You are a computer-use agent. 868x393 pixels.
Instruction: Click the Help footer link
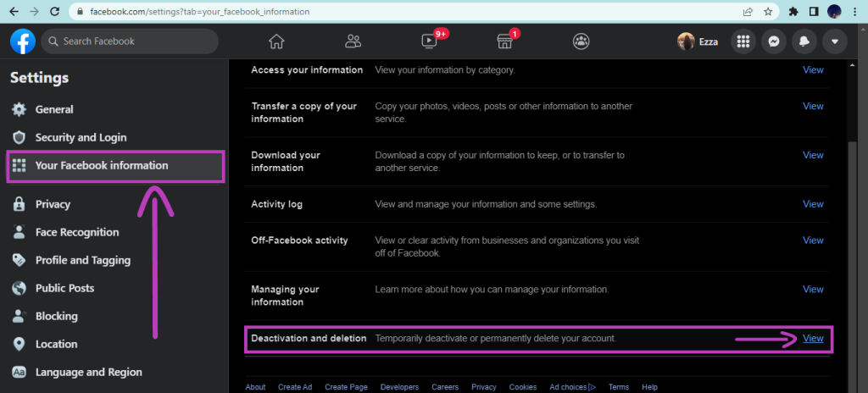[649, 387]
